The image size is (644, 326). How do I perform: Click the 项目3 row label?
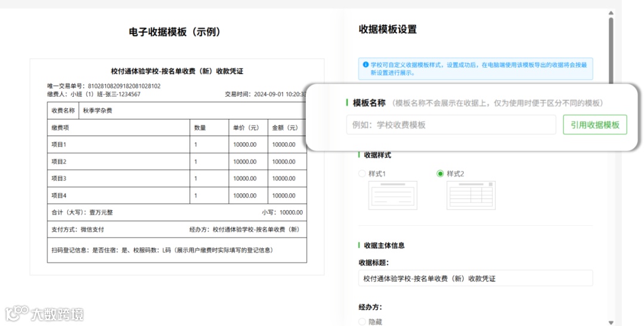click(58, 179)
